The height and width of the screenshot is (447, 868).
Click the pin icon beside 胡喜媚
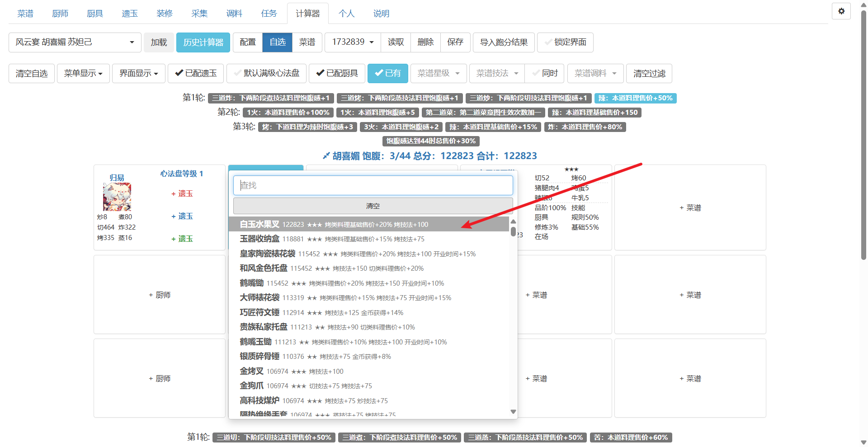click(x=326, y=156)
